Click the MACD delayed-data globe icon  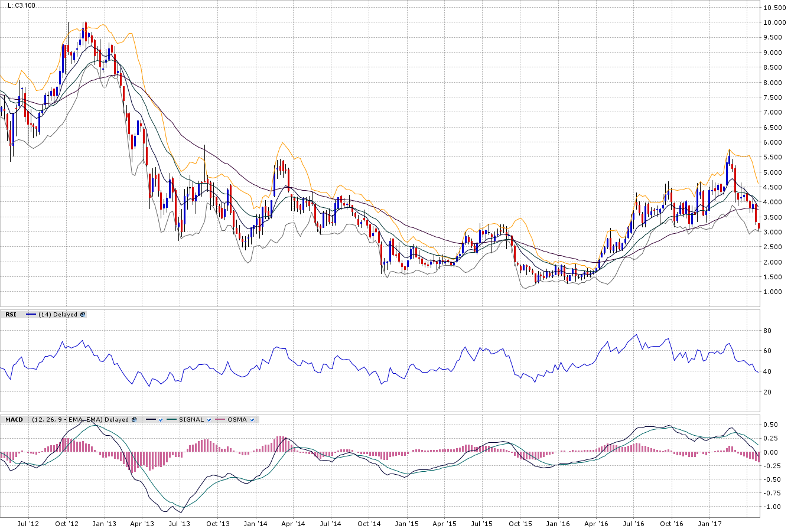point(134,420)
